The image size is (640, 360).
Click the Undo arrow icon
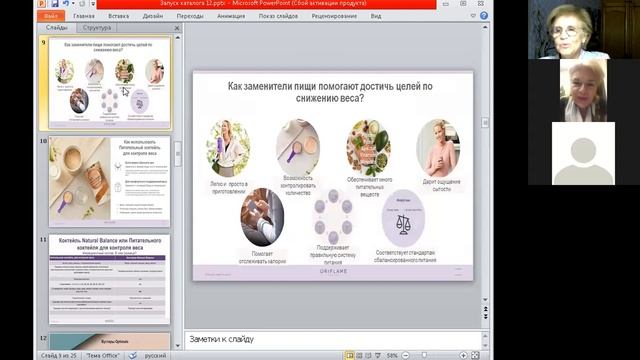pos(66,4)
